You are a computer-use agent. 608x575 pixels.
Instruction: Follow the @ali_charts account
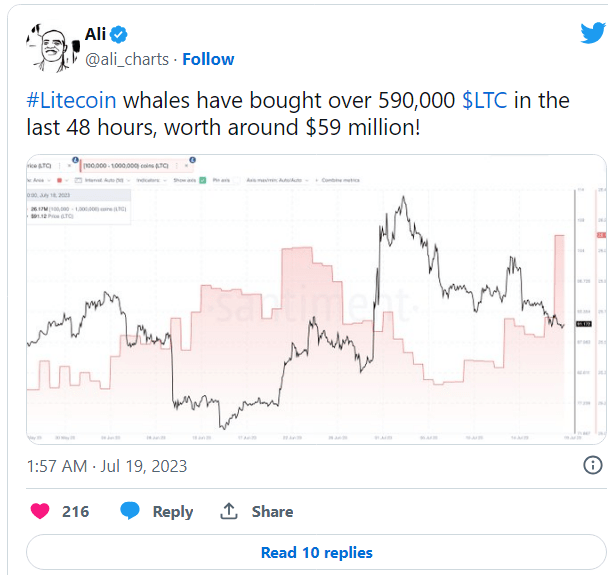pos(208,59)
